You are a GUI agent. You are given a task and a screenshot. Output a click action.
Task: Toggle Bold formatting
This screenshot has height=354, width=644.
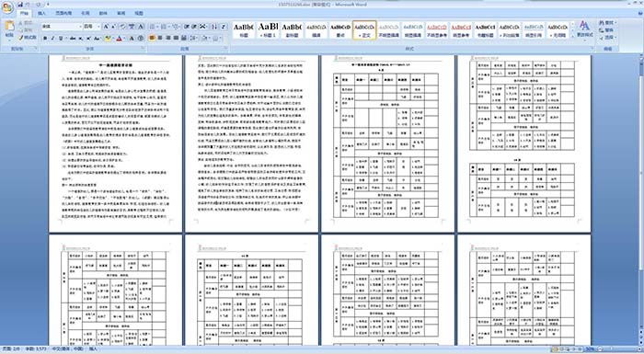(x=45, y=39)
